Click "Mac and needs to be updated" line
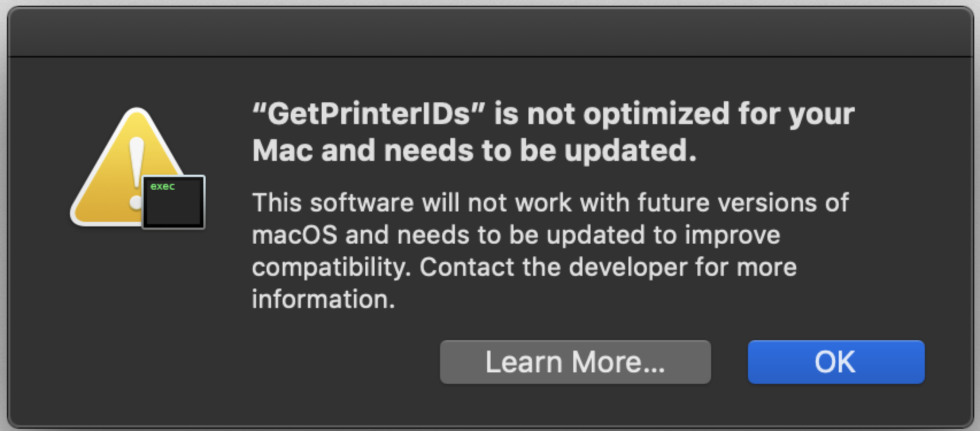The height and width of the screenshot is (431, 980). tap(474, 151)
